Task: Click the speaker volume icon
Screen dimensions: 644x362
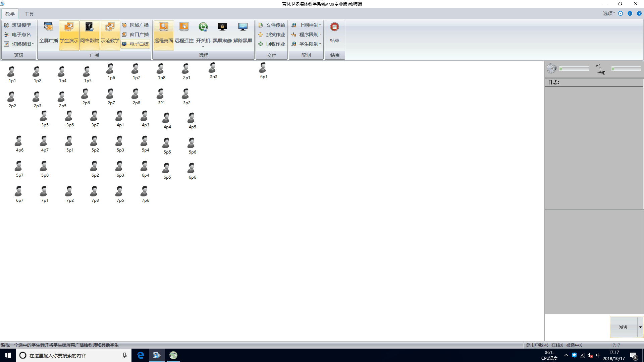Action: pos(551,69)
